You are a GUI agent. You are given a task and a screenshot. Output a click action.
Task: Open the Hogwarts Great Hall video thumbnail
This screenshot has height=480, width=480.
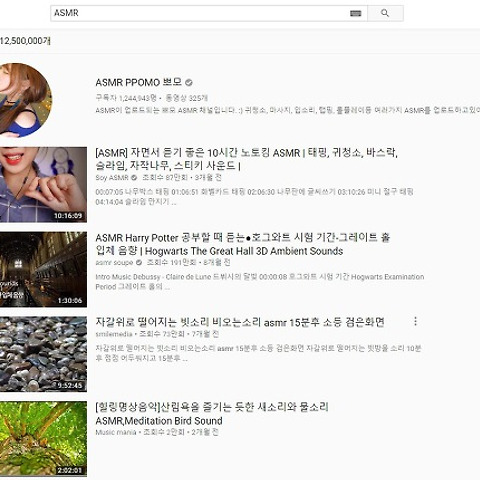pyautogui.click(x=43, y=269)
